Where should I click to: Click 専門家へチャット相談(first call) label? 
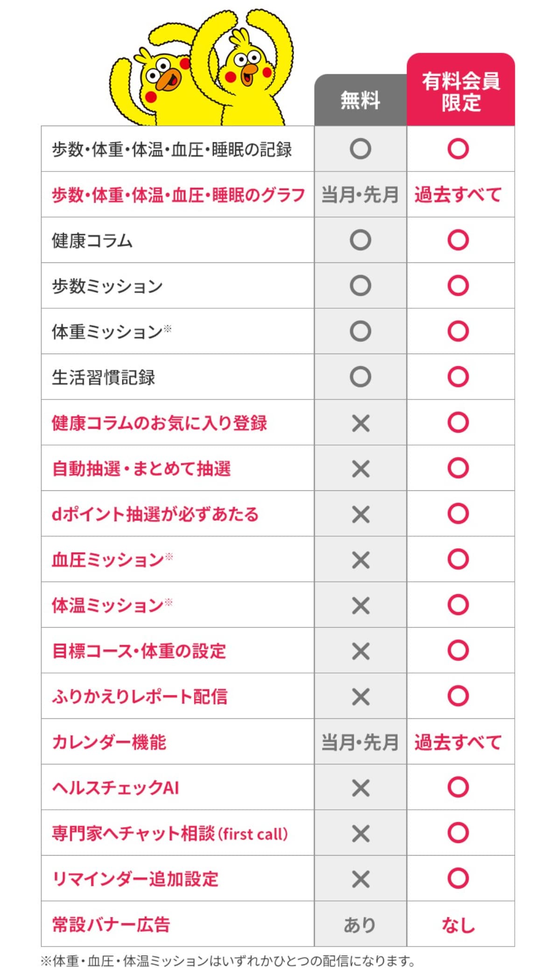(x=170, y=834)
